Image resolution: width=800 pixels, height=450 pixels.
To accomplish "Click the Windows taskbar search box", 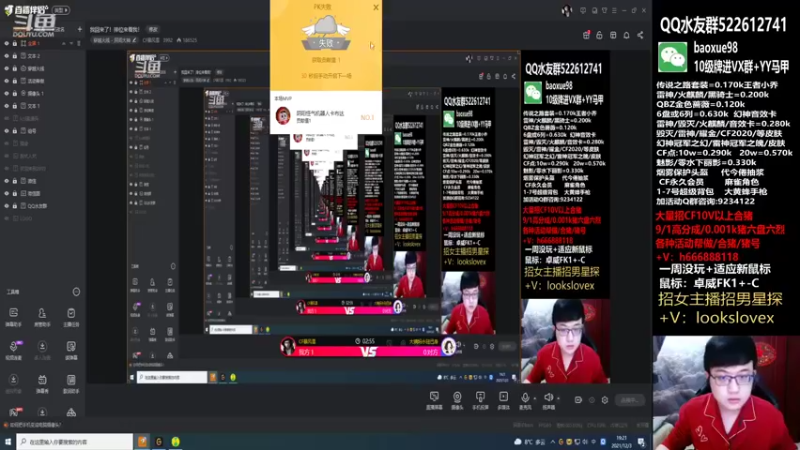I will 74,441.
